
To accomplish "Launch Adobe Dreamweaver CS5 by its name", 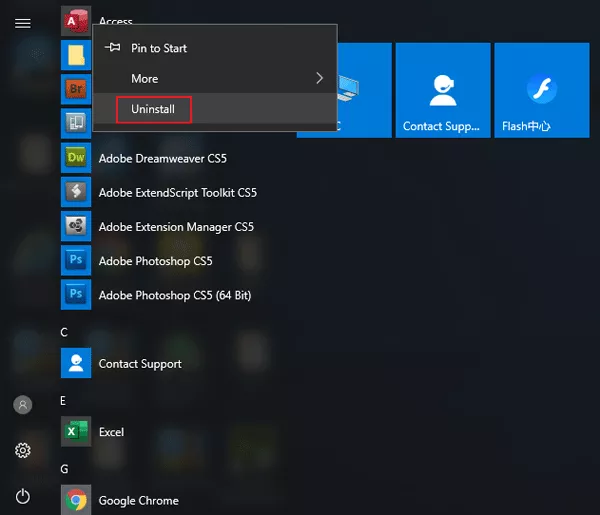I will [163, 158].
